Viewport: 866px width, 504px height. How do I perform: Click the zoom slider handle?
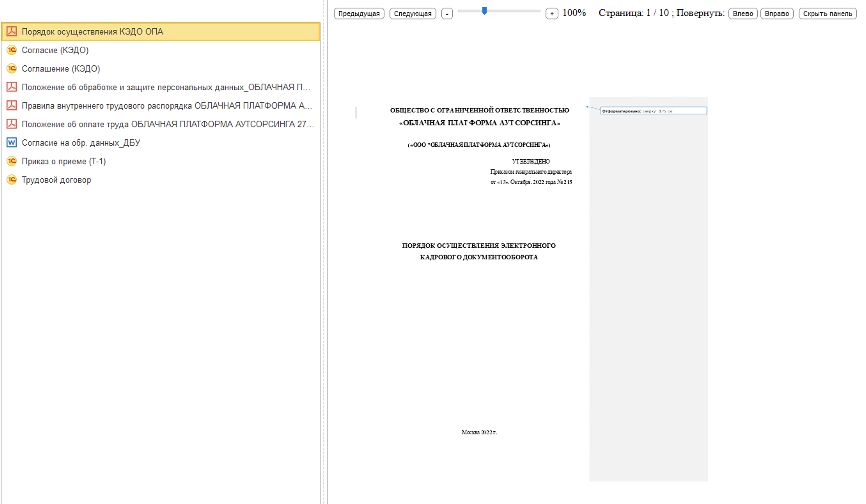pyautogui.click(x=484, y=11)
